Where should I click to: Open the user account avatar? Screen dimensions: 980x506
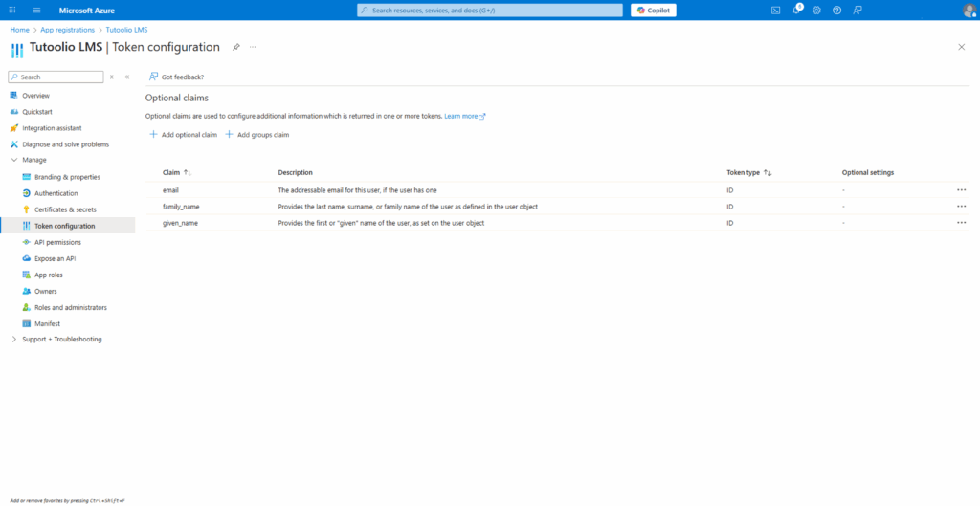[969, 10]
